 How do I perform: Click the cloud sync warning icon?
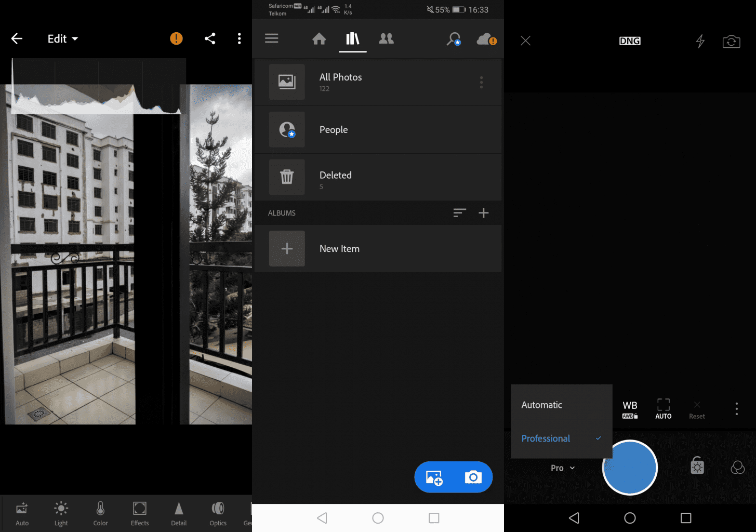(486, 39)
